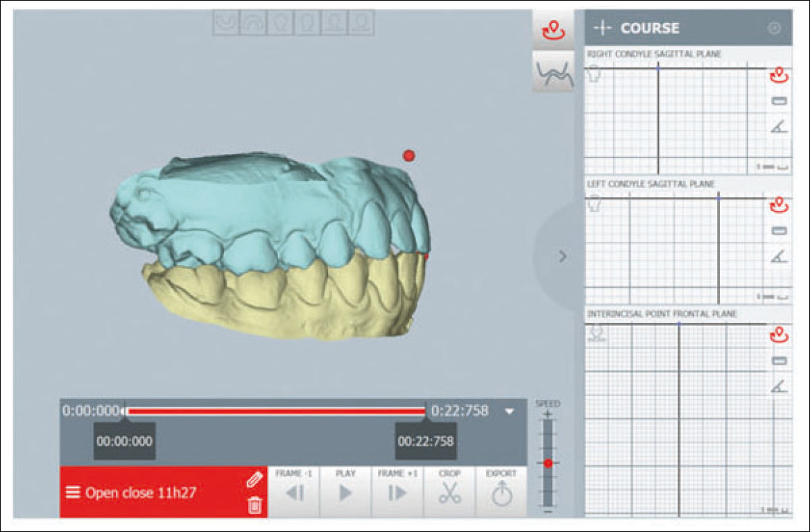
Task: Open hamburger menu beside Open close 11h27
Action: pyautogui.click(x=72, y=492)
